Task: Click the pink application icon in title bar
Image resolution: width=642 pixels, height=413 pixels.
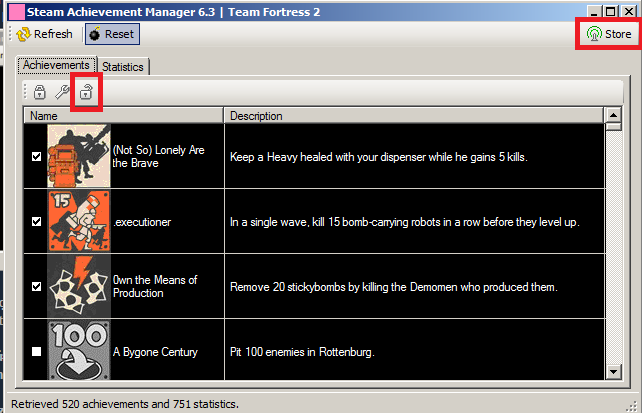Action: 16,12
